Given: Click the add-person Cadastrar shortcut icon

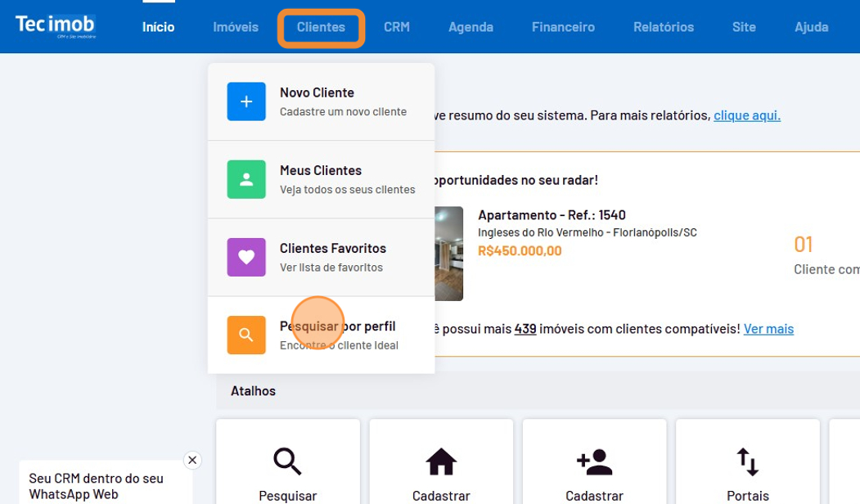Looking at the screenshot, I should (x=594, y=461).
